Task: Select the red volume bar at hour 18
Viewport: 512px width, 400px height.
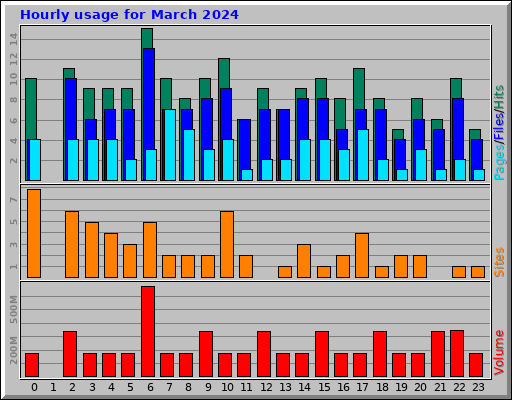Action: click(x=380, y=354)
